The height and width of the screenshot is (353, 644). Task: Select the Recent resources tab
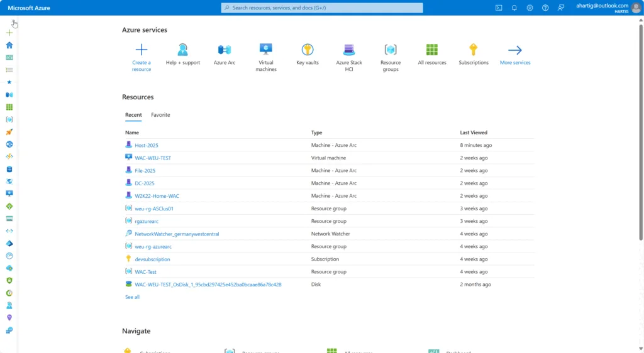(x=133, y=115)
